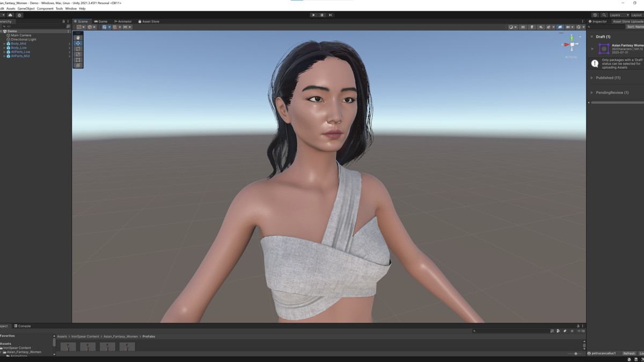644x362 pixels.
Task: Open the settings gear near cloud icon
Action: (19, 15)
